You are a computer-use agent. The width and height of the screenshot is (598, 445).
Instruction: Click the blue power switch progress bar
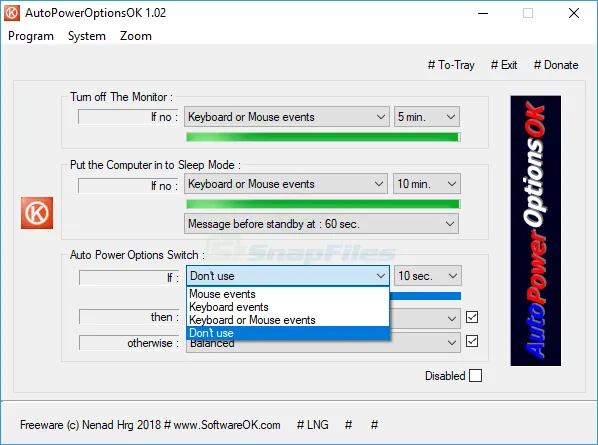click(425, 296)
